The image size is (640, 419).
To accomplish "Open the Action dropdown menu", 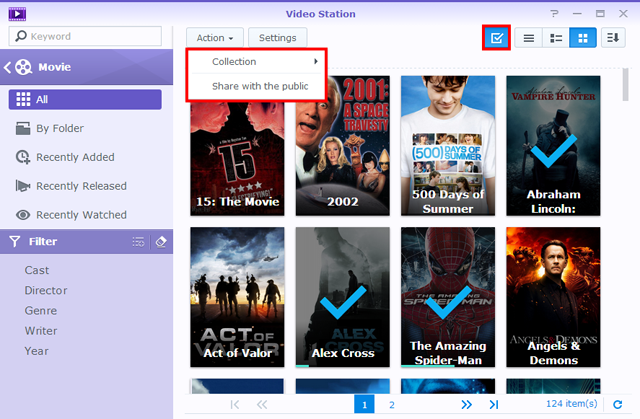I will pyautogui.click(x=215, y=38).
